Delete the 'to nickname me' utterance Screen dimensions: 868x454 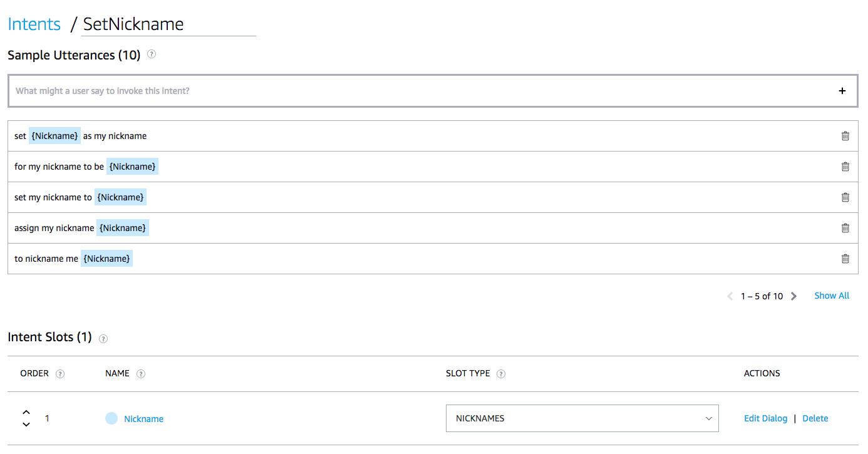coord(845,259)
